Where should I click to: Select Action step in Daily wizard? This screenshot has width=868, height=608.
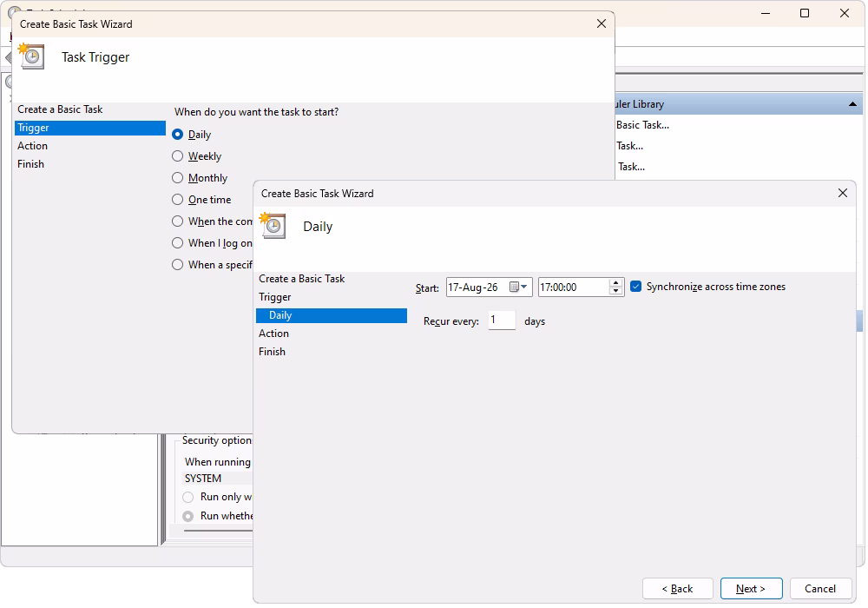274,334
